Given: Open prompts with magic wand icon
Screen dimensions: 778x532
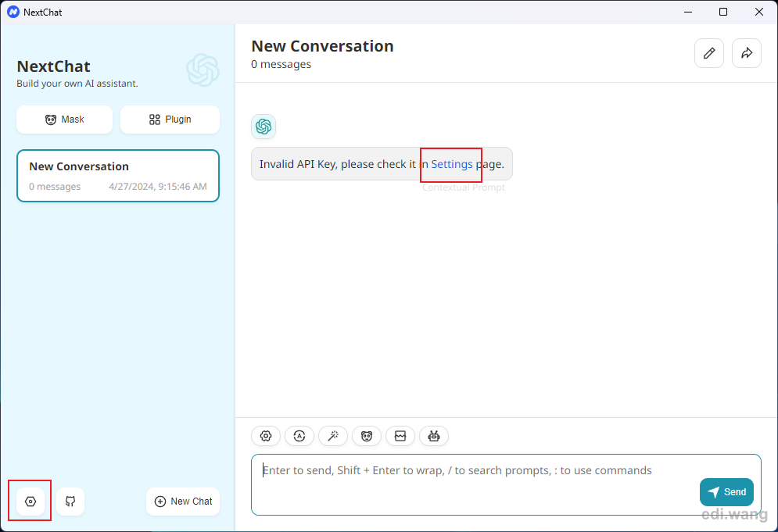Looking at the screenshot, I should coord(333,436).
